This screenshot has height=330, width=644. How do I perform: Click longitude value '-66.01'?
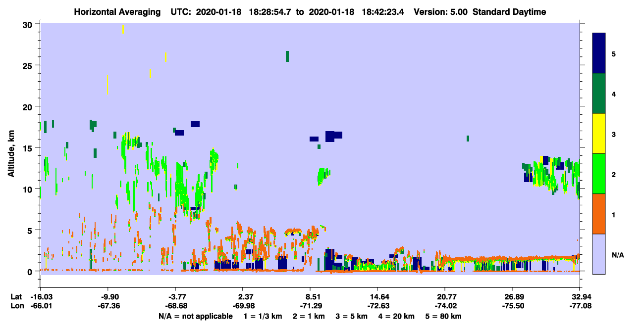pos(41,306)
